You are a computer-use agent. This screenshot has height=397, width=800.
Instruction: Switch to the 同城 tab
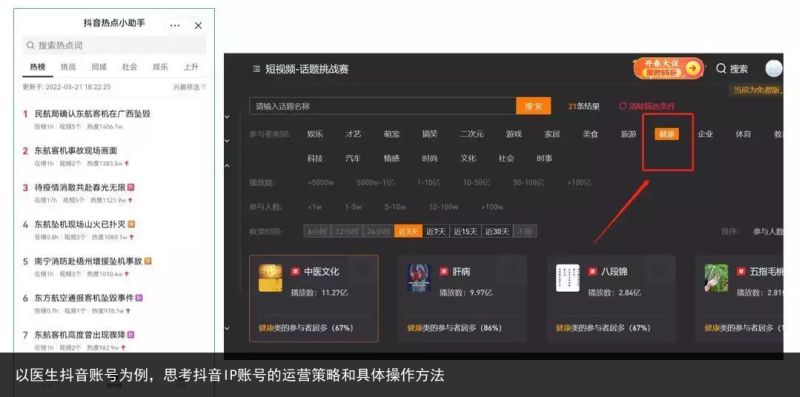(x=99, y=67)
